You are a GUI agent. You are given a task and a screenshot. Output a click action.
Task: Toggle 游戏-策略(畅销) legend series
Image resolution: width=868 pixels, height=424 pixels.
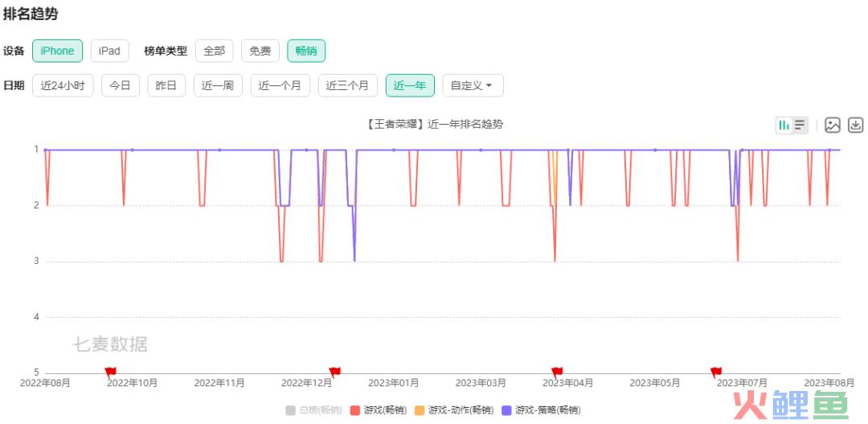pos(541,410)
